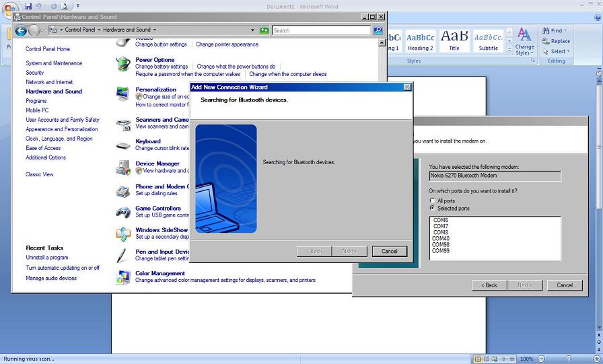Select COM7 in ports list

[x=440, y=226]
